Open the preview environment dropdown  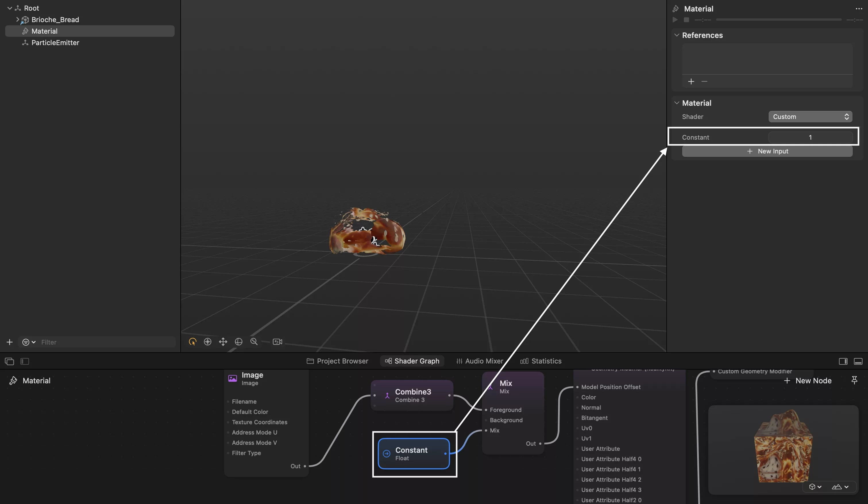840,487
